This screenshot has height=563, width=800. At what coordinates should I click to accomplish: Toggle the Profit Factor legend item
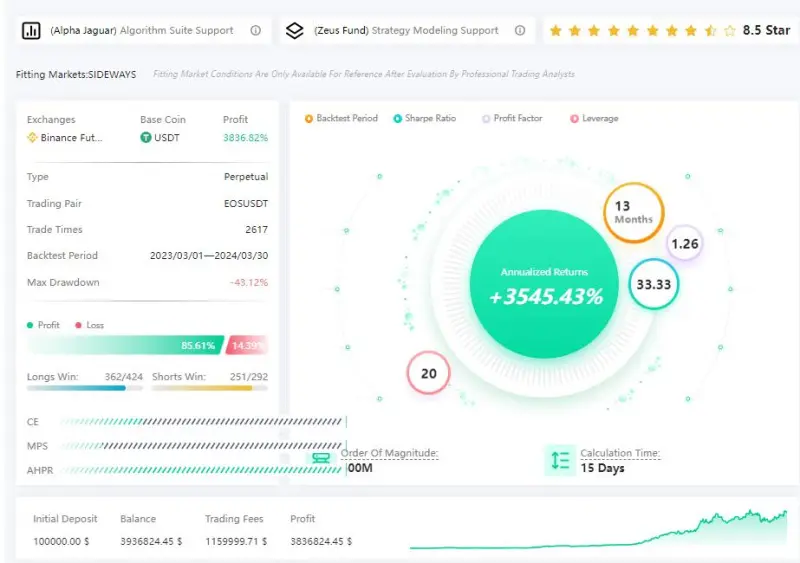click(512, 119)
